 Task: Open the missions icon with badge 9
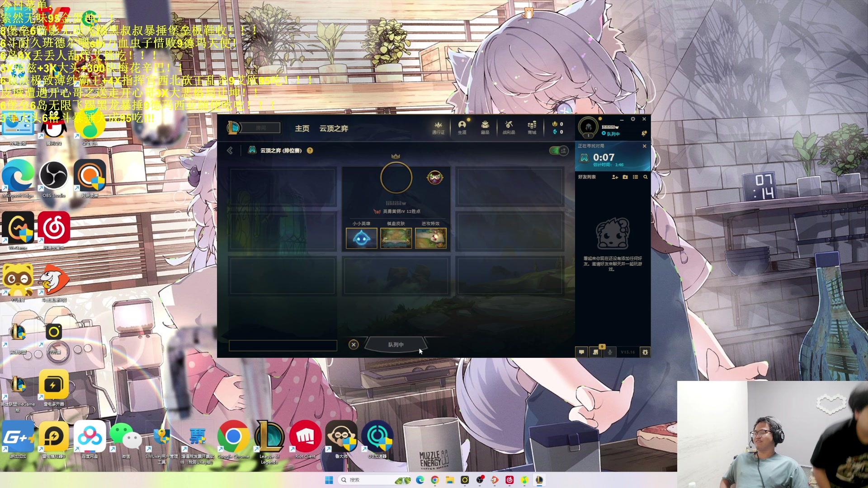point(596,352)
